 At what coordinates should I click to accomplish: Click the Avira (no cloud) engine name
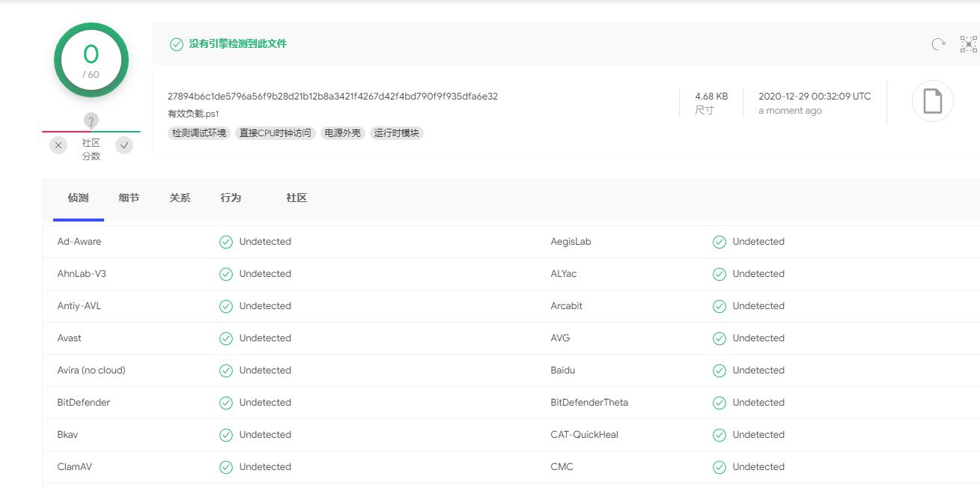91,370
